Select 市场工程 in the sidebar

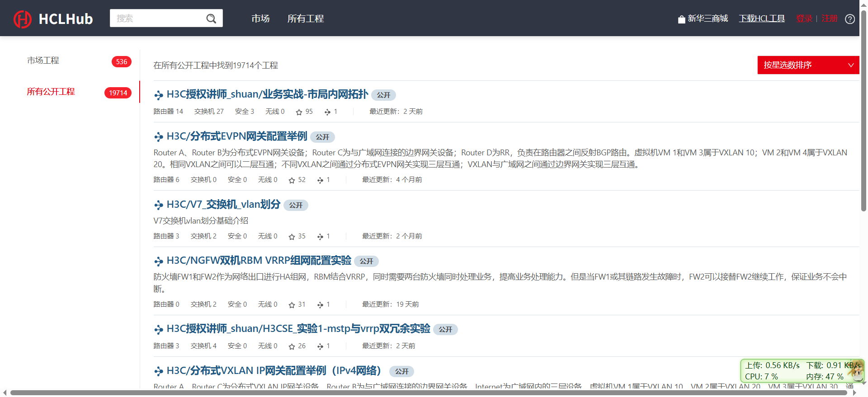(43, 61)
